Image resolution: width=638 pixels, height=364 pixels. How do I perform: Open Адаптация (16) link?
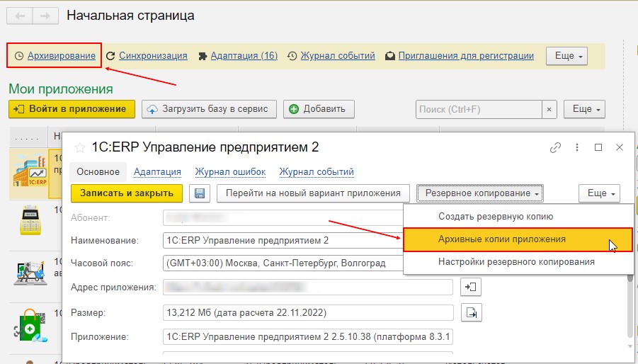244,56
